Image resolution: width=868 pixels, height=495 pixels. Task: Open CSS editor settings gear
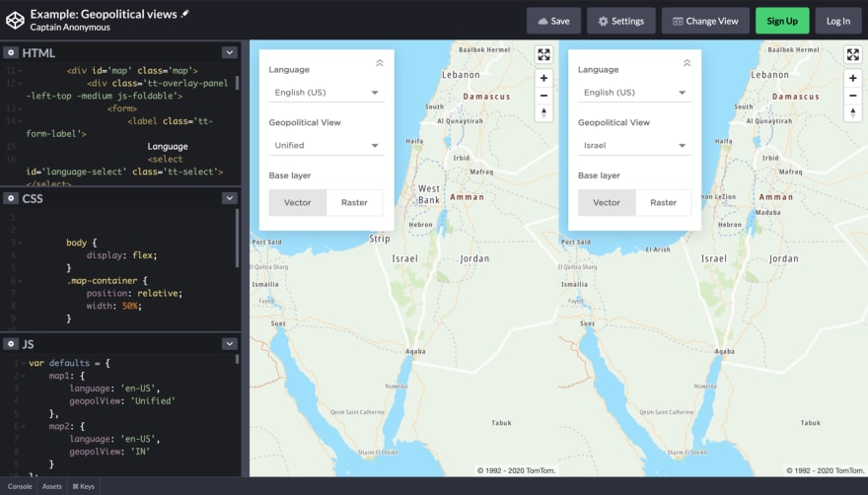pyautogui.click(x=11, y=198)
